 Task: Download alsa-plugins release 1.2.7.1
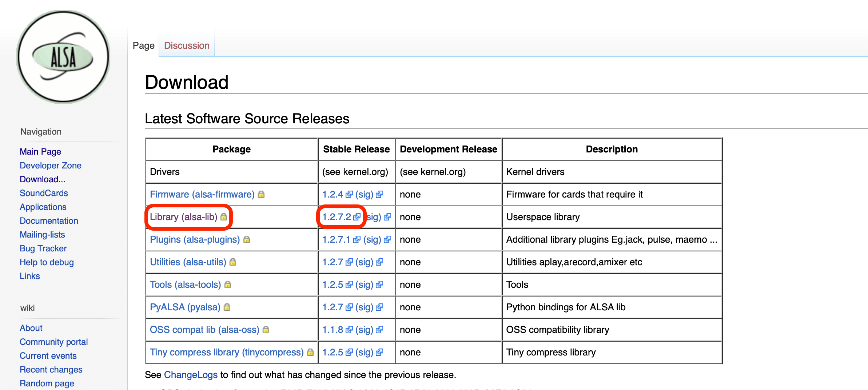(337, 240)
